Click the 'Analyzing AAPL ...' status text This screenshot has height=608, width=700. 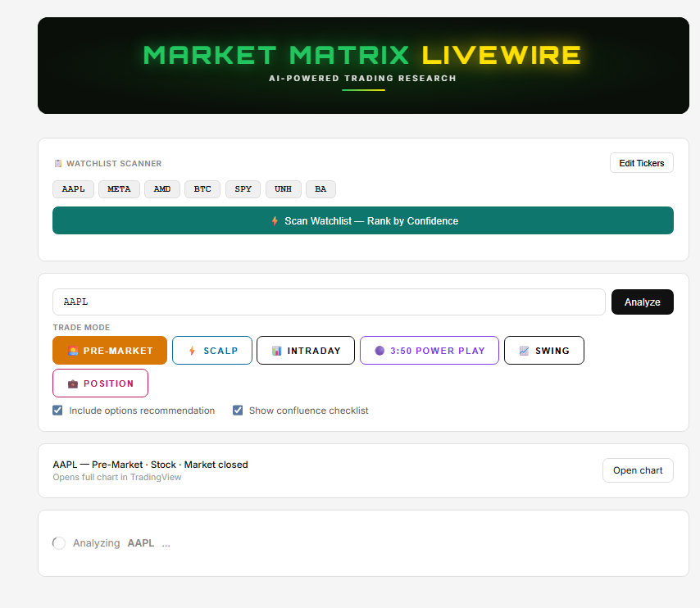tap(121, 542)
